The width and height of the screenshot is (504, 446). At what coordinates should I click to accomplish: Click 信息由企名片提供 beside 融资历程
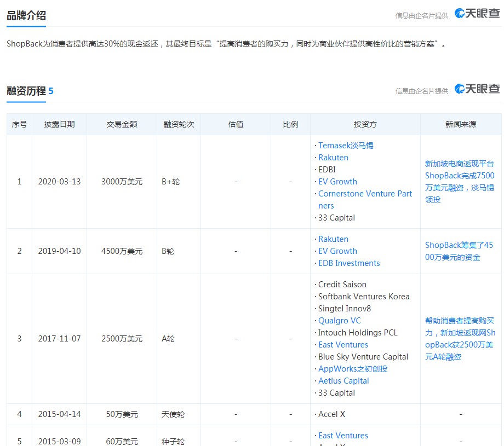(422, 91)
